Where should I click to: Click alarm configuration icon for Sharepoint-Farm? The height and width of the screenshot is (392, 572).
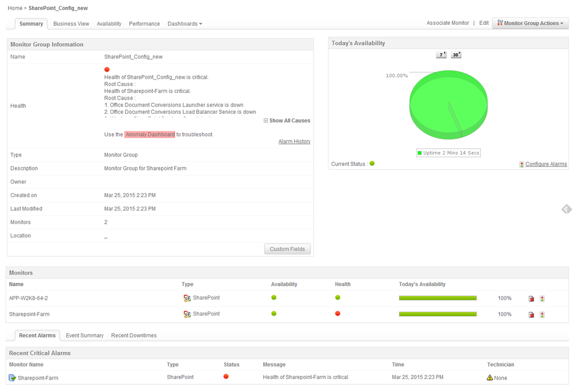pyautogui.click(x=542, y=315)
